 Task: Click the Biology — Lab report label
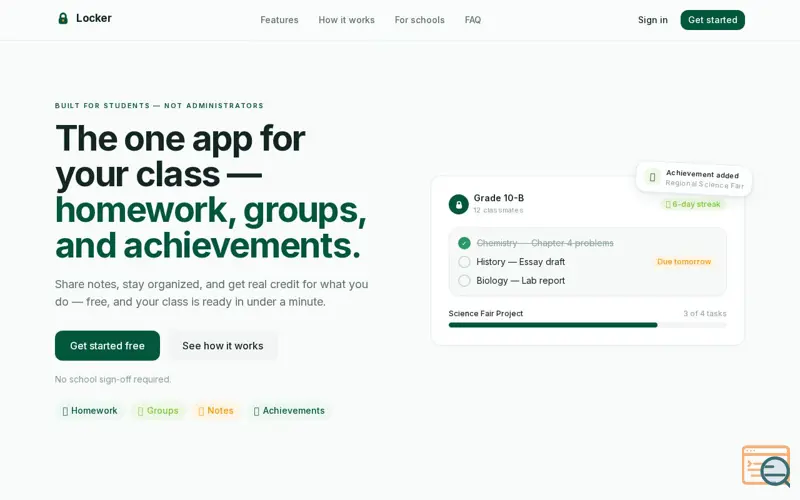coord(520,281)
